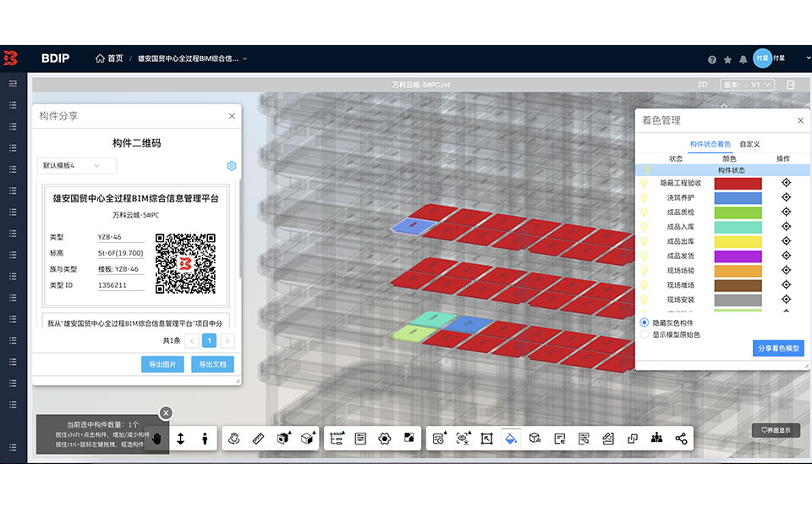Click 导出文档 export document button
The image size is (812, 508).
(212, 364)
